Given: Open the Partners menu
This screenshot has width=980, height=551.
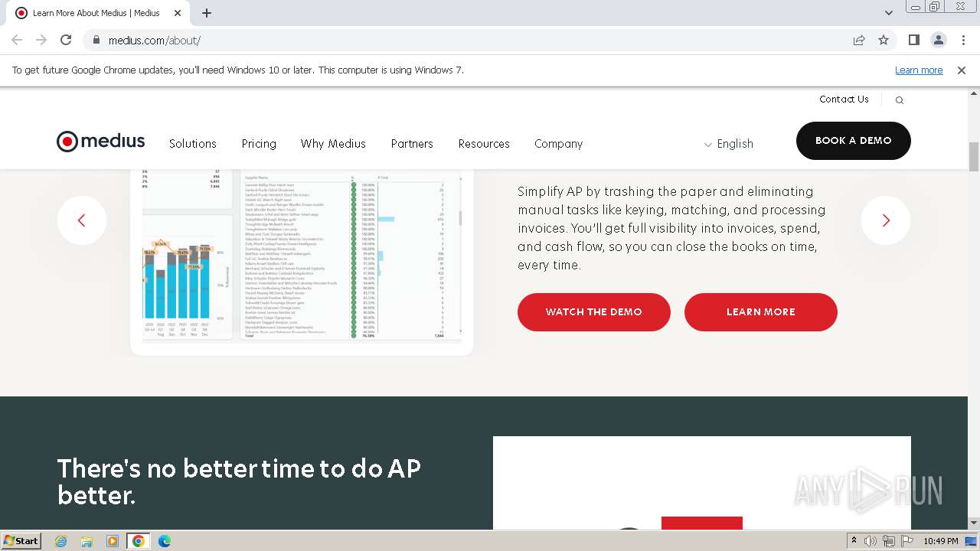Looking at the screenshot, I should coord(412,144).
